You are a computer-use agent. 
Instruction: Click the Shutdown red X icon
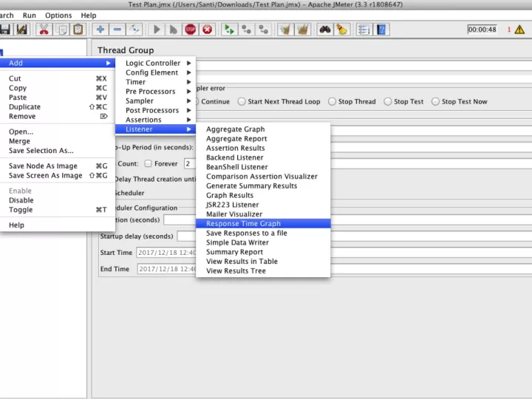208,30
